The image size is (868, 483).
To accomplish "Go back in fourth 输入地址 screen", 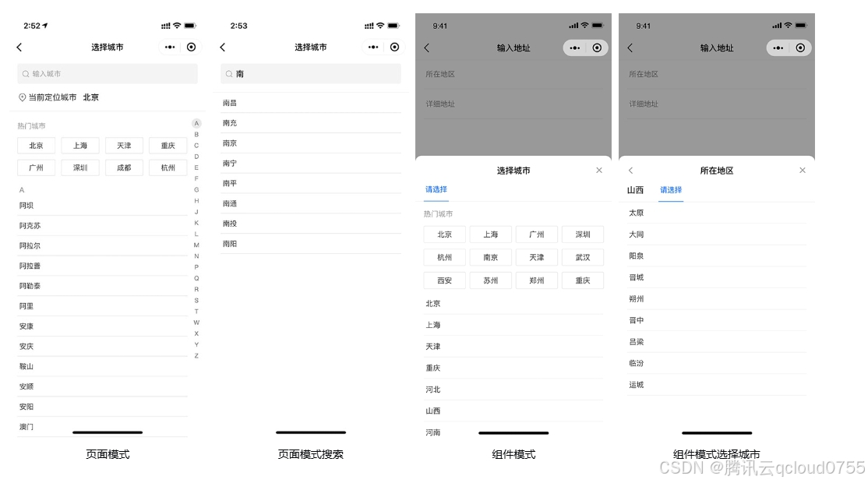I will coord(630,48).
